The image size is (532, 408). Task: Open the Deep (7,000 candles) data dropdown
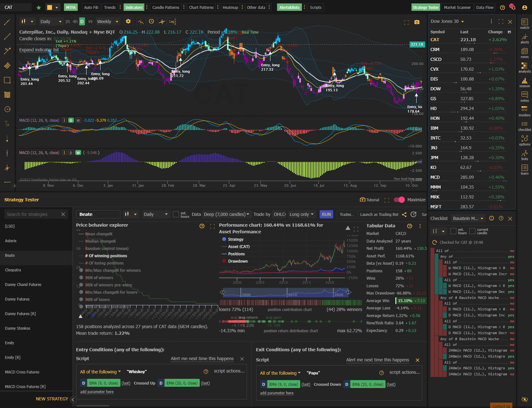click(227, 214)
